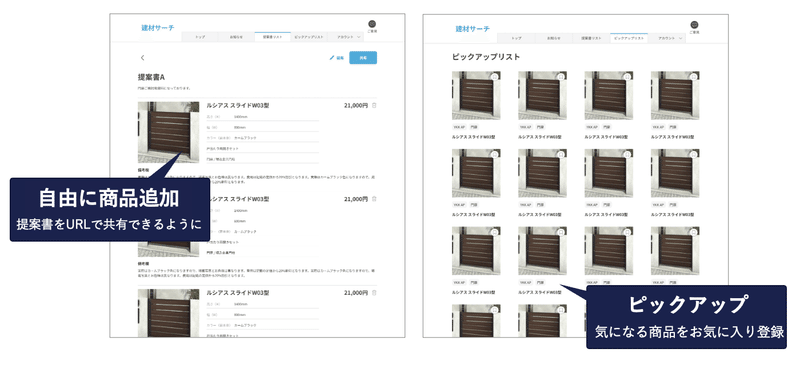This screenshot has height=369, width=800.
Task: Open the top-row first pickup card thumbnail
Action: [x=476, y=95]
